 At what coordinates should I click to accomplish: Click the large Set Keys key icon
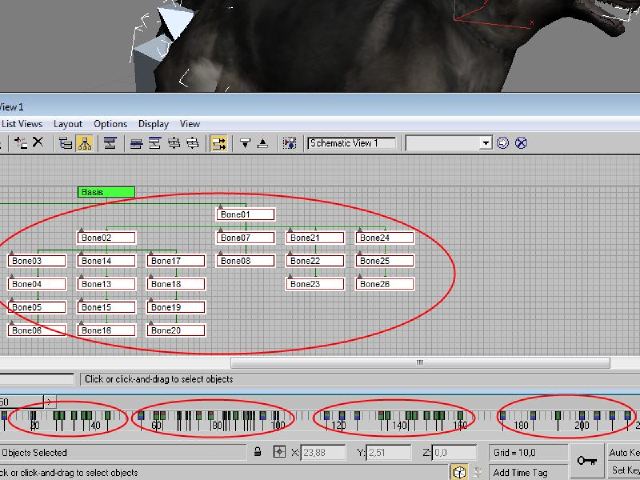click(587, 461)
